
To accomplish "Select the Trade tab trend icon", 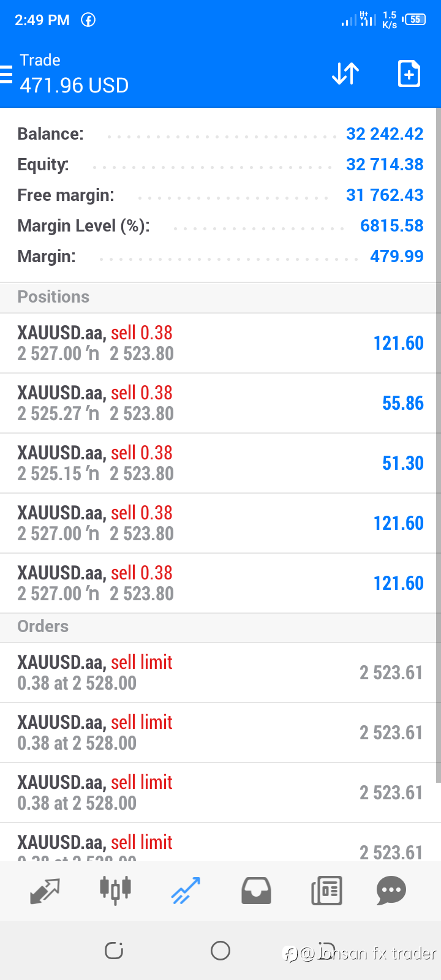I will click(186, 891).
